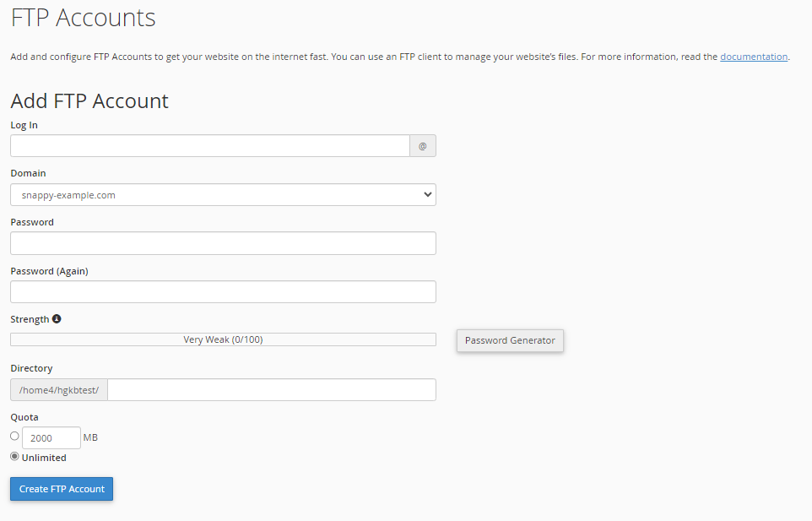Click the Add FTP Account section heading
Image resolution: width=812 pixels, height=521 pixels.
tap(89, 100)
